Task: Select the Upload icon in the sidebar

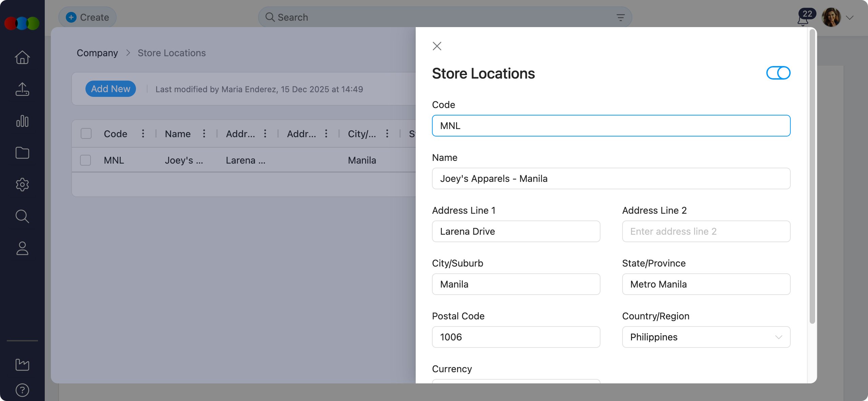Action: coord(22,89)
